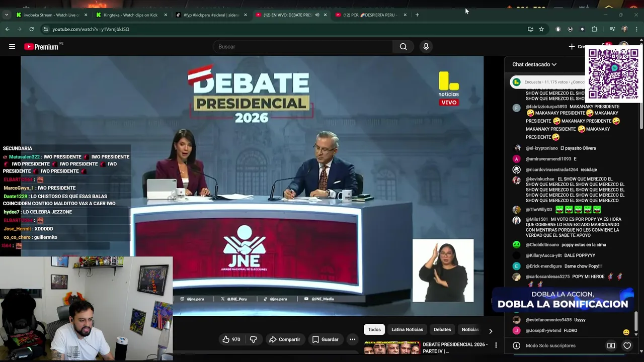Open a new browser tab
Image resolution: width=644 pixels, height=362 pixels.
417,15
